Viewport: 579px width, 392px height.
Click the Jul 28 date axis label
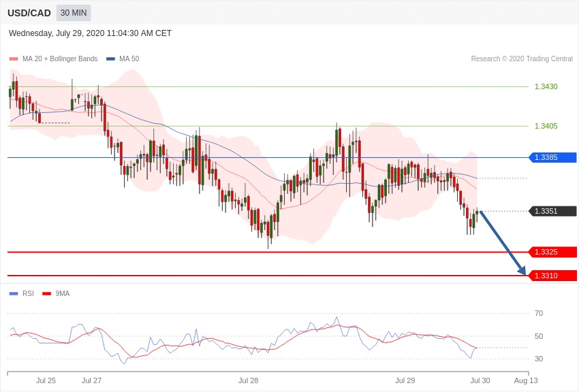point(249,380)
